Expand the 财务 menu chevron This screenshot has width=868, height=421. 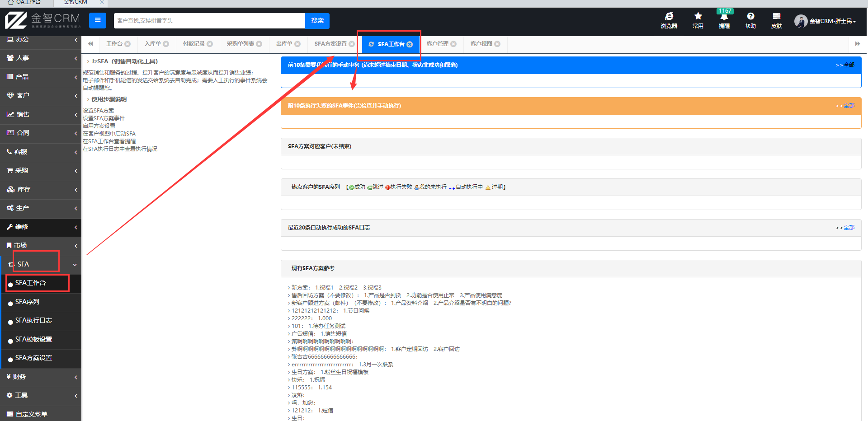pos(75,377)
